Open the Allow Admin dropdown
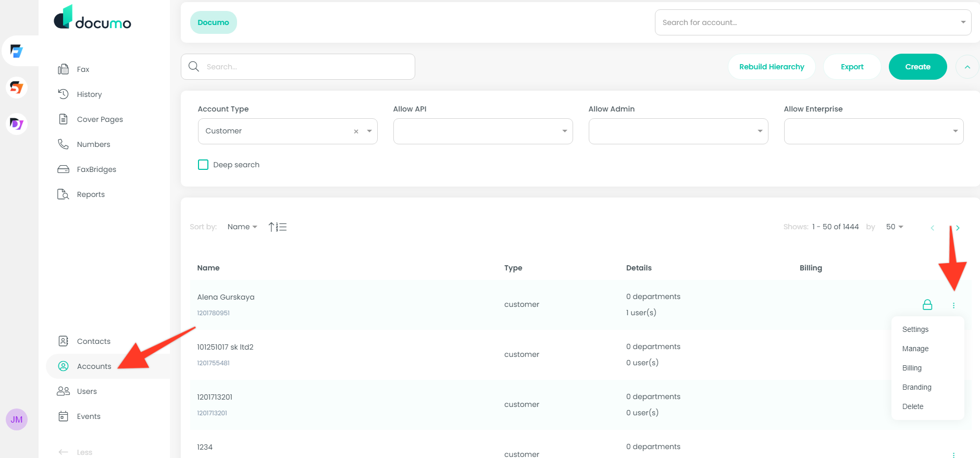The image size is (980, 458). point(678,131)
